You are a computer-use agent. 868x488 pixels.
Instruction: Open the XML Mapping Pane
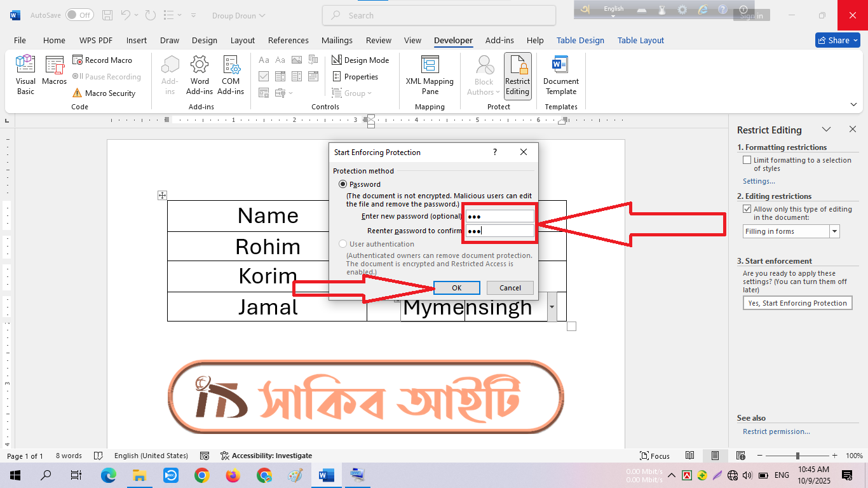(430, 75)
